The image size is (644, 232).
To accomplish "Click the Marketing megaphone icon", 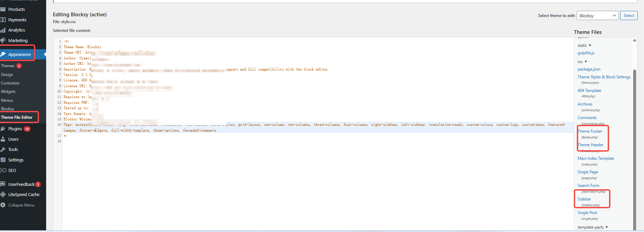I will [x=3, y=40].
